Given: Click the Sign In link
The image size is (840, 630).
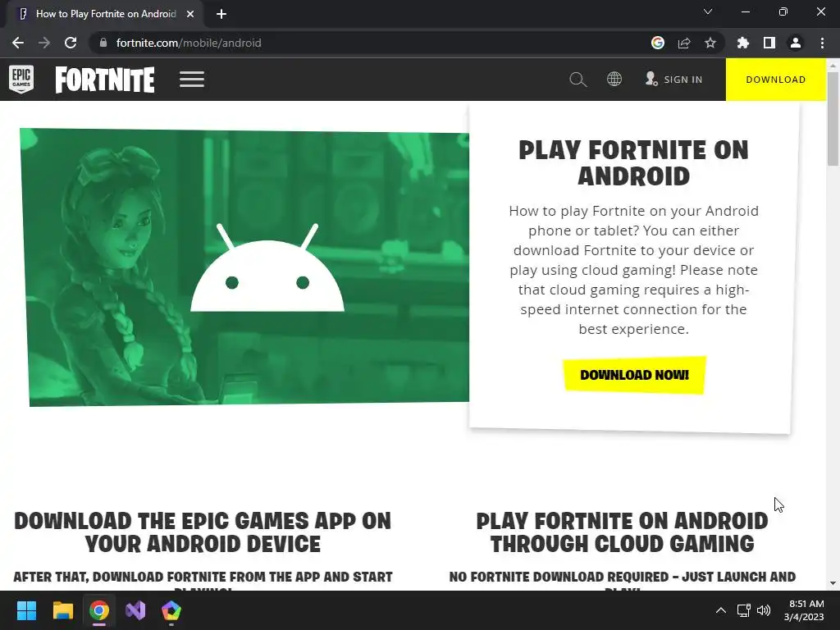Looking at the screenshot, I should [674, 80].
